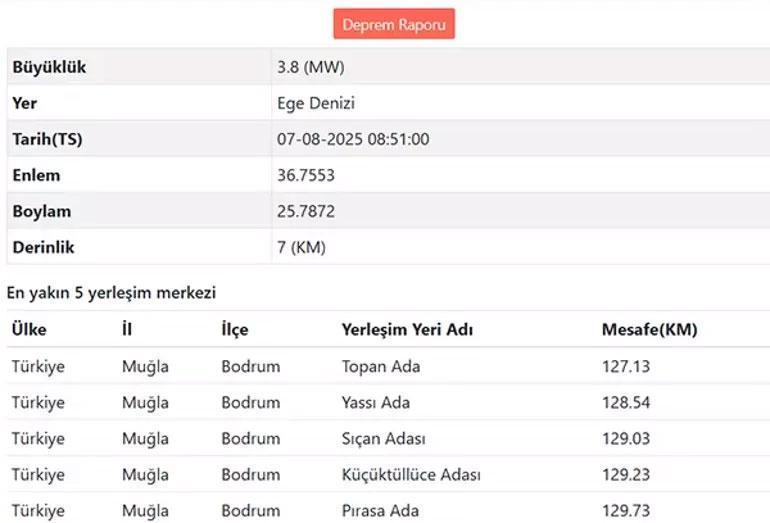Click the İlçe column header
Viewport: 770px width, 523px height.
coord(235,329)
